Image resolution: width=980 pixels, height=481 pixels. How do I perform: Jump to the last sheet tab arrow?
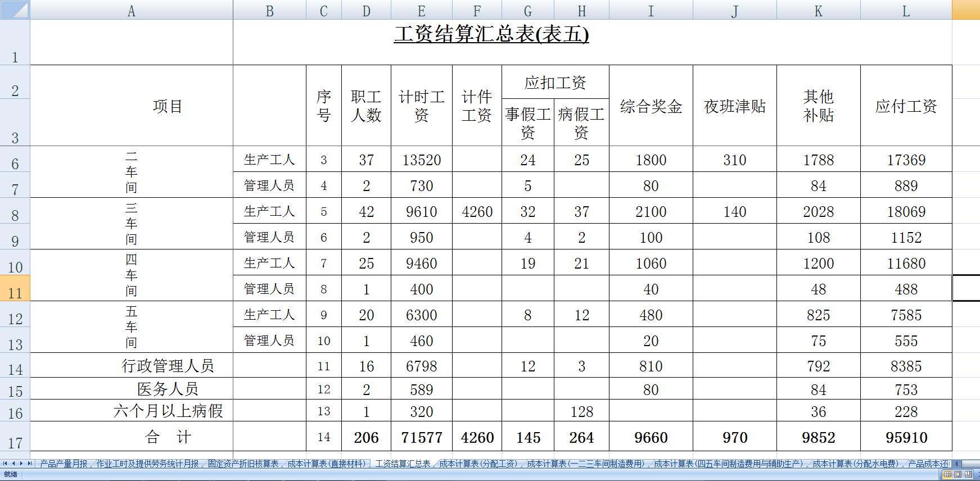coord(30,464)
